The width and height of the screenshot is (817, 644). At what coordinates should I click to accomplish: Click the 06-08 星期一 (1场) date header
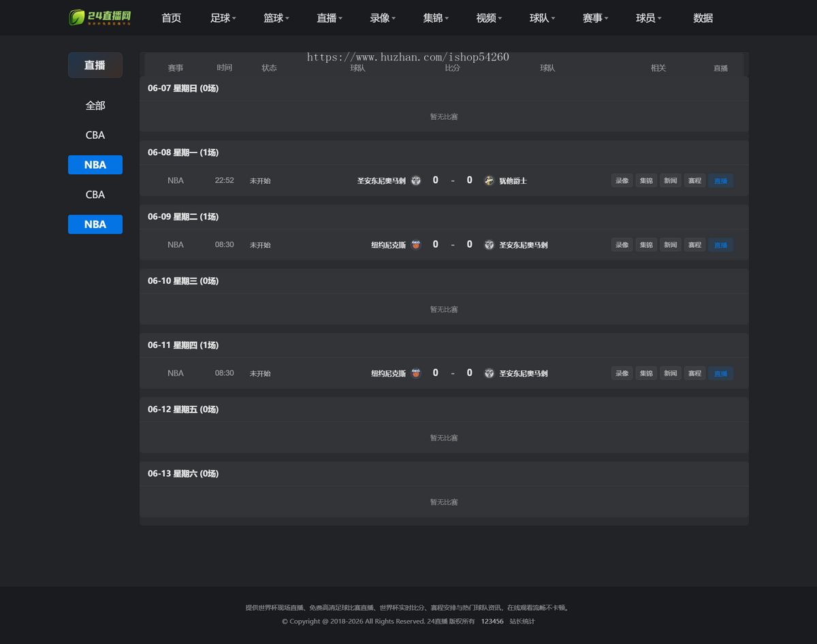click(x=183, y=152)
